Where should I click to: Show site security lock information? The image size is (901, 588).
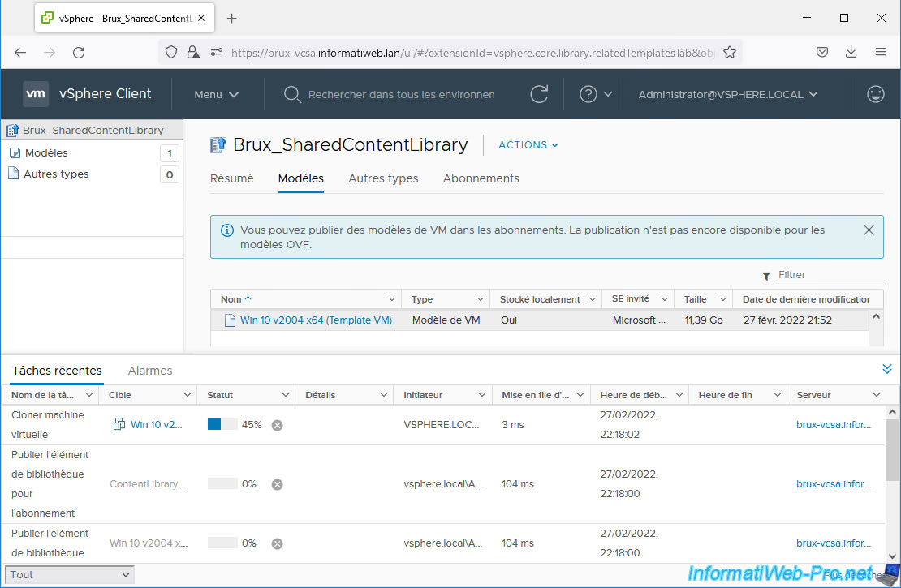pyautogui.click(x=194, y=52)
